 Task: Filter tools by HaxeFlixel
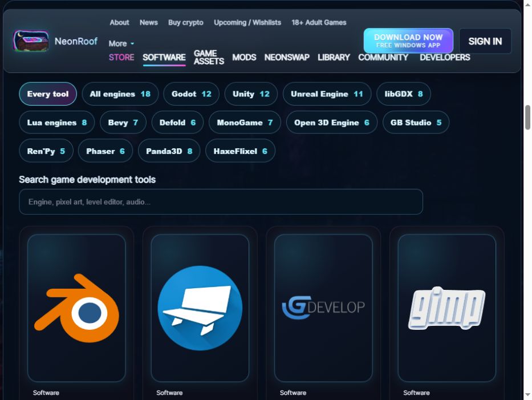[x=240, y=151]
